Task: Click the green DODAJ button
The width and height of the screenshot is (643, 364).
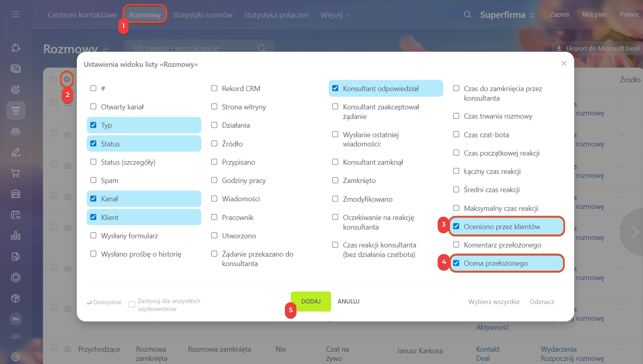Action: point(311,302)
